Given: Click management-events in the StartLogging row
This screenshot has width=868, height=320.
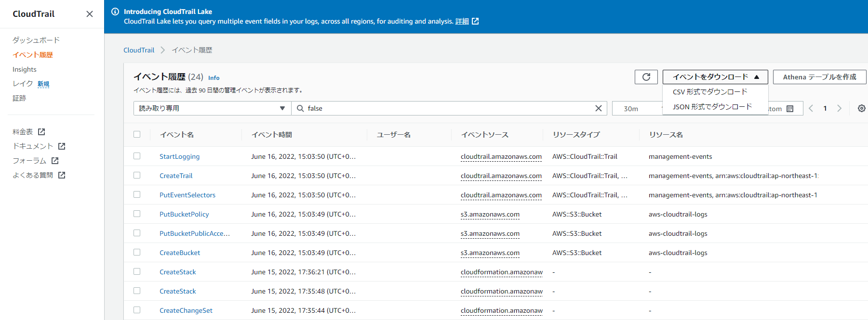Looking at the screenshot, I should 680,156.
